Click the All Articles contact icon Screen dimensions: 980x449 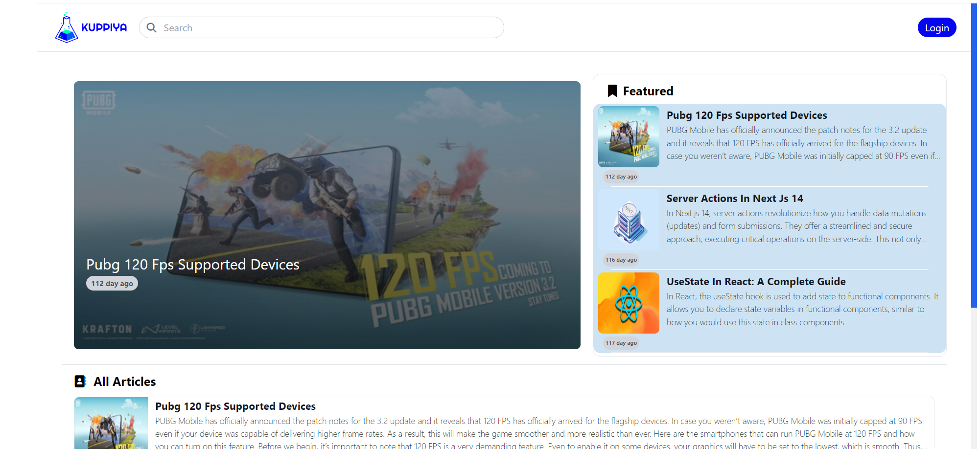(80, 382)
